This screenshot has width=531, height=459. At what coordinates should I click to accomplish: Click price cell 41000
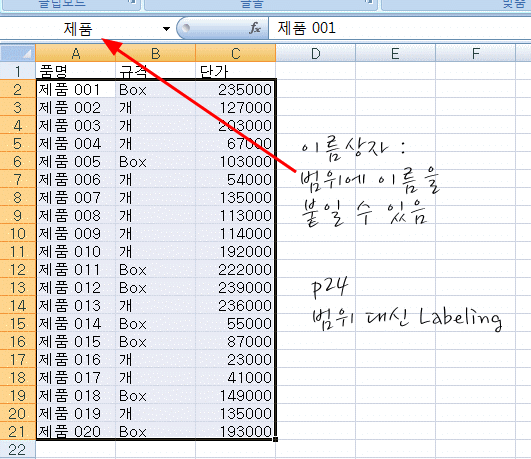tap(236, 377)
